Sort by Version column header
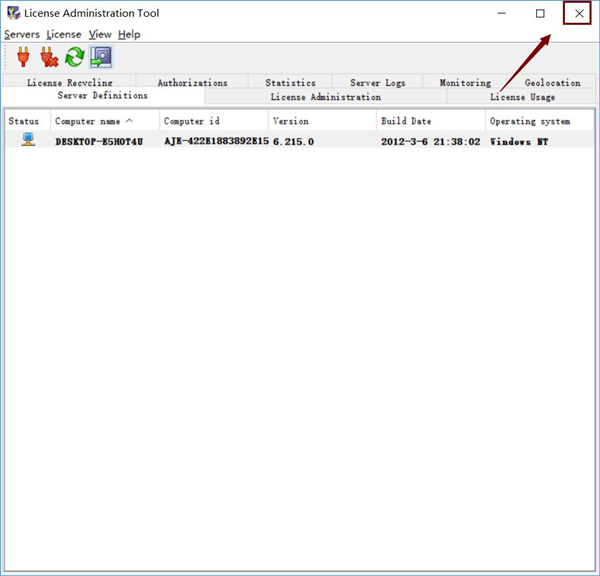The height and width of the screenshot is (576, 600). (323, 121)
